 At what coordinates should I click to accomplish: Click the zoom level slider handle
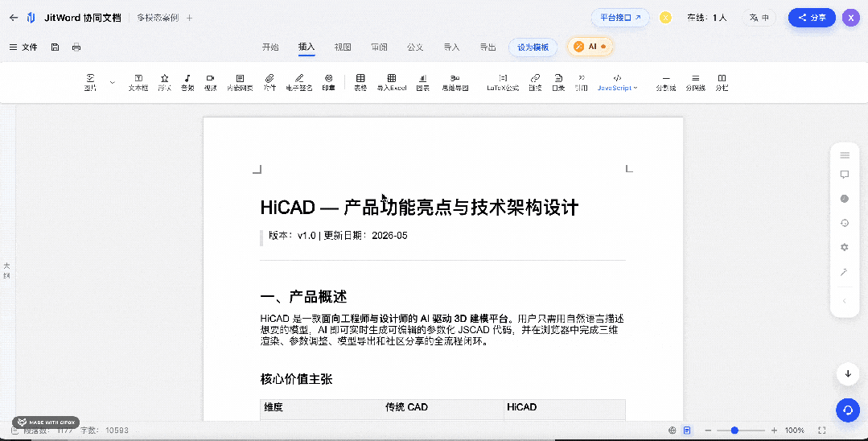point(734,431)
